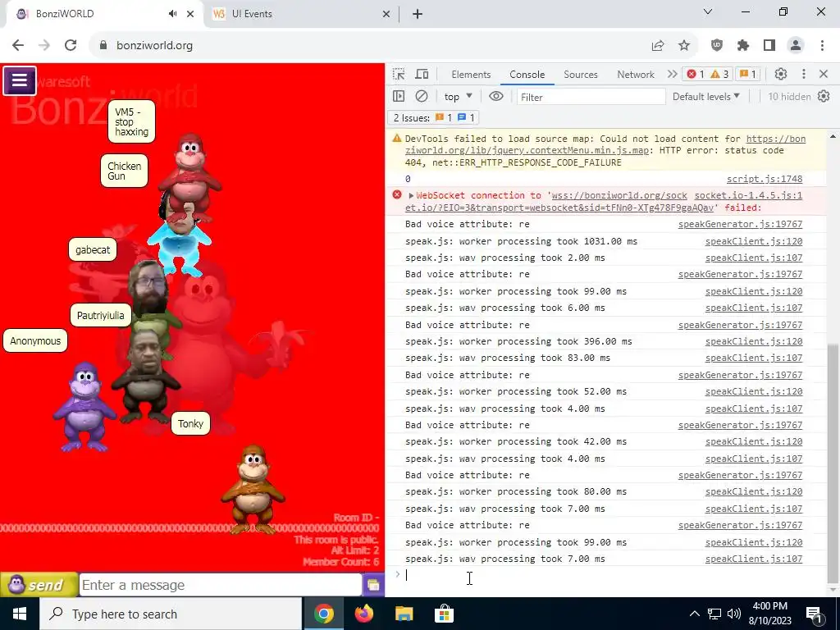Create a live expression with eye icon

pyautogui.click(x=496, y=97)
